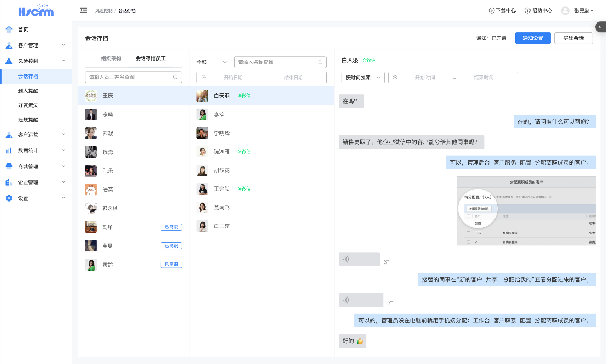Select 违规提醒 in the sidebar menu

(x=28, y=119)
